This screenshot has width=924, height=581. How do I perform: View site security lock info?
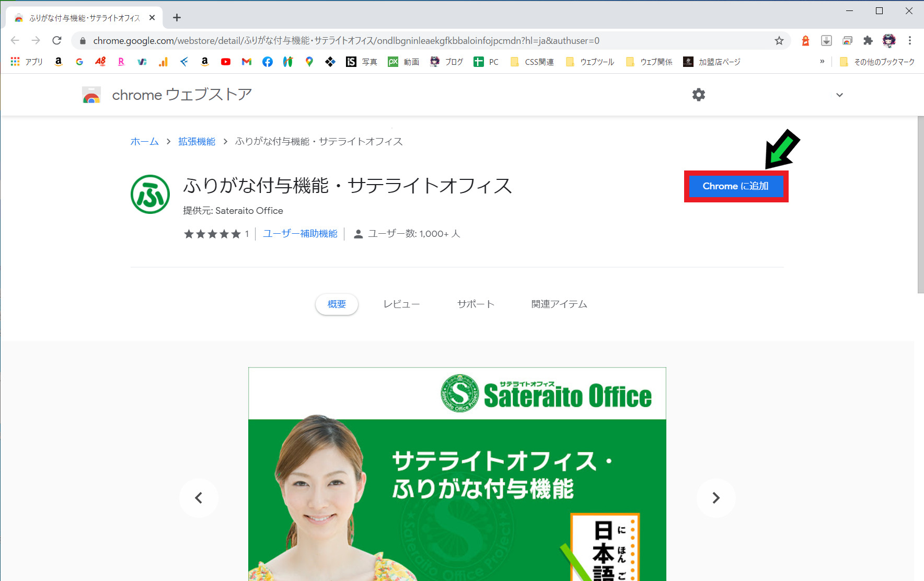coord(83,41)
